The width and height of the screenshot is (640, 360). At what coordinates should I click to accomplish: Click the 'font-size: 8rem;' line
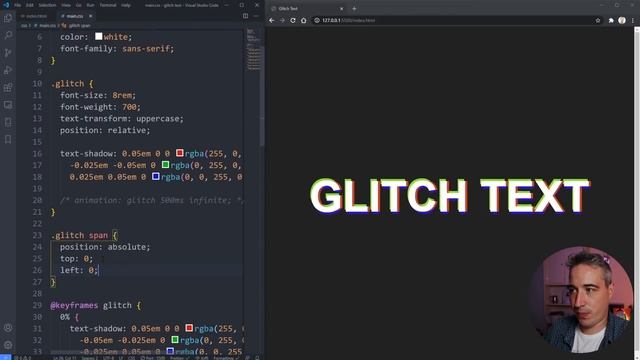click(98, 95)
